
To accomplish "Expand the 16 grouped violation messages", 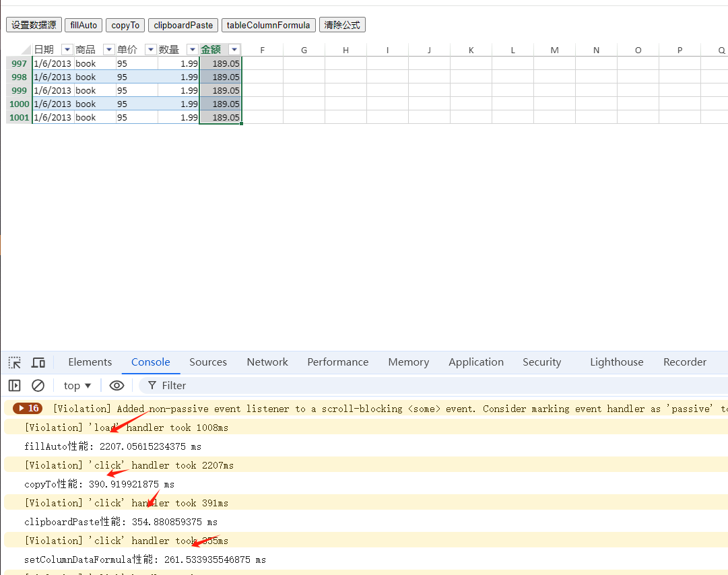I will (x=27, y=409).
